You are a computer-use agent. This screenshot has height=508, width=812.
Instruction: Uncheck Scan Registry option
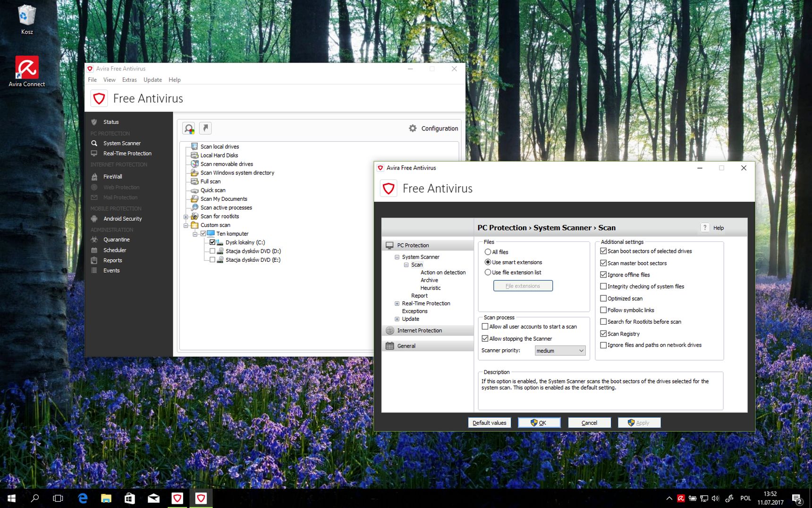point(603,334)
